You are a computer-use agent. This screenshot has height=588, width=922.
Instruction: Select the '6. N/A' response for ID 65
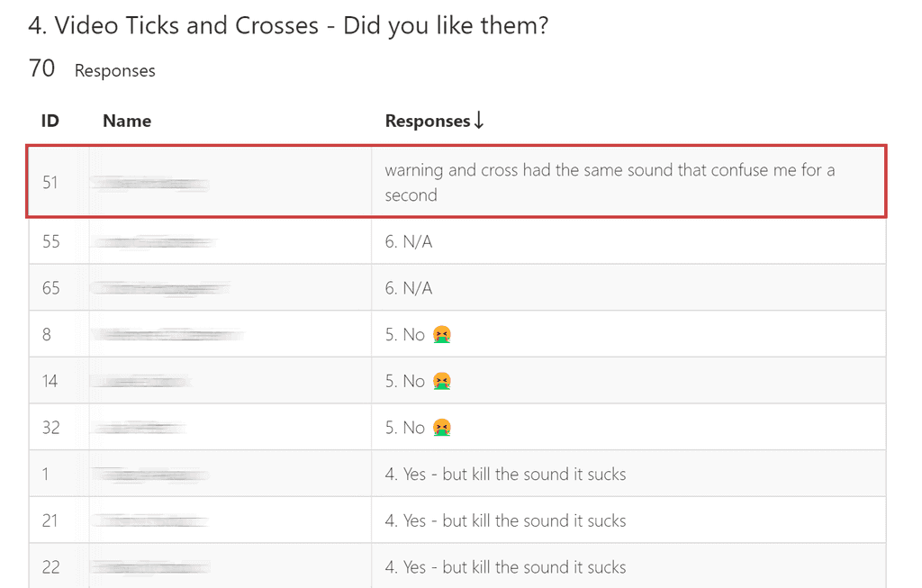click(409, 288)
